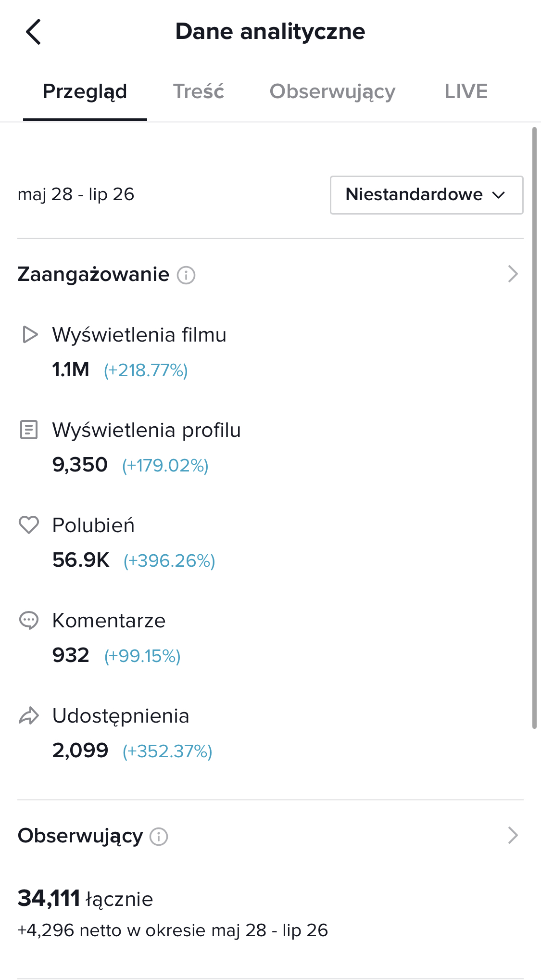Click the vertical scrollbar on right

click(534, 428)
